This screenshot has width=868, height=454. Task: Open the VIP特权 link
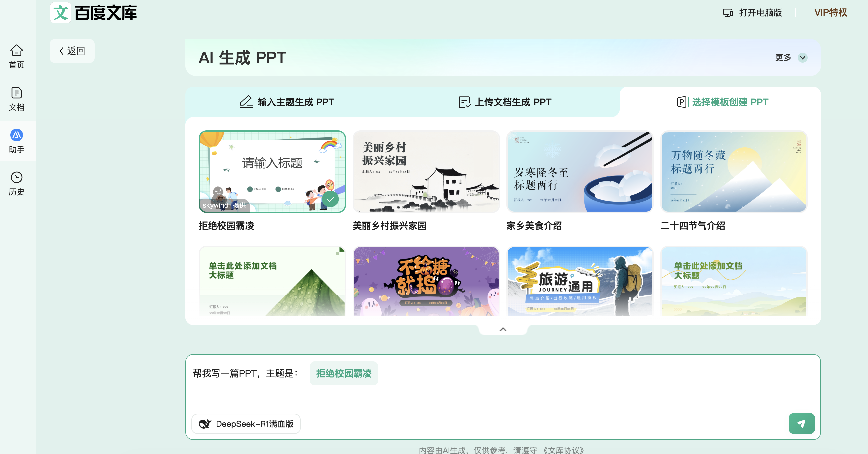pos(830,13)
